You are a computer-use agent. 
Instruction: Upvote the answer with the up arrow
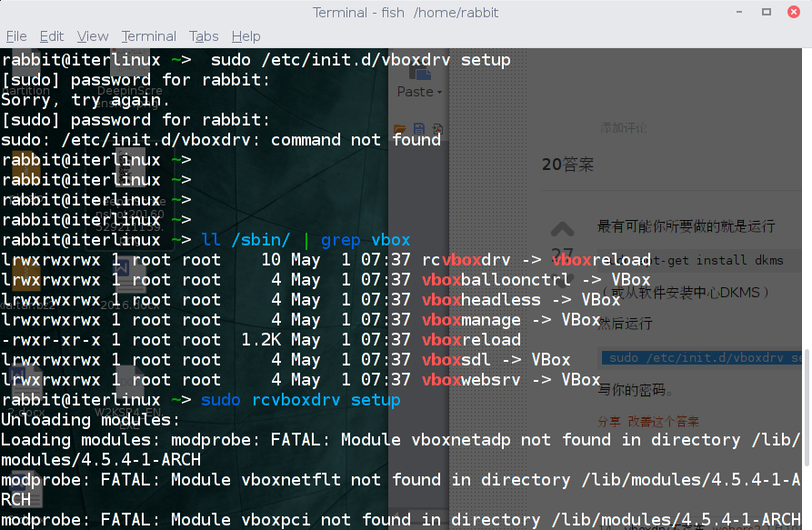[562, 229]
